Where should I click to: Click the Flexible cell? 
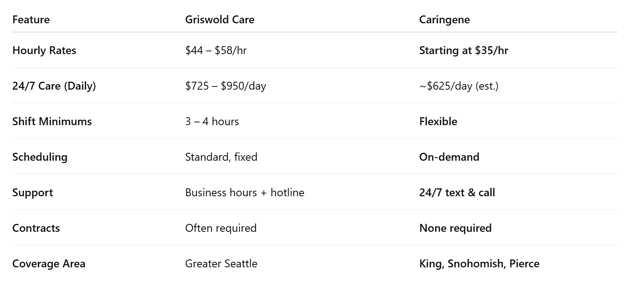(x=438, y=122)
